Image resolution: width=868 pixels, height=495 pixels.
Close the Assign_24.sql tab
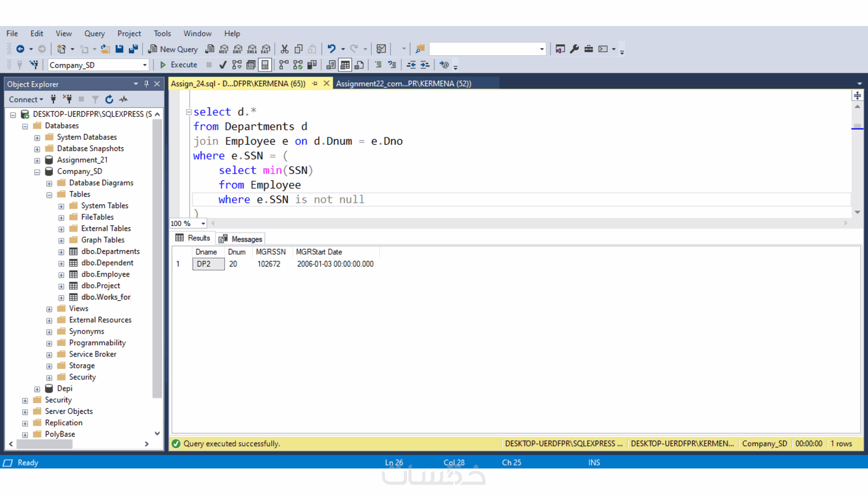point(326,83)
